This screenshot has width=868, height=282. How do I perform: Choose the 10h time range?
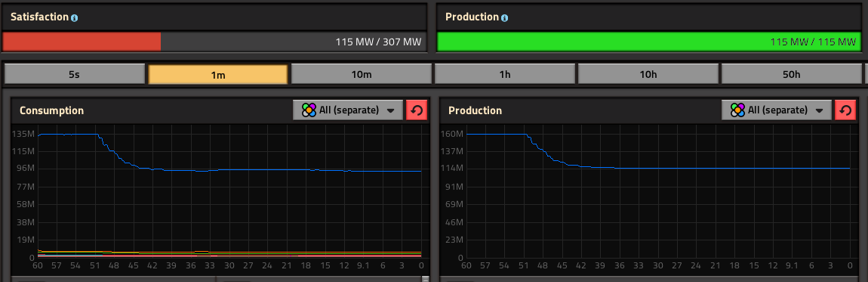tap(648, 74)
